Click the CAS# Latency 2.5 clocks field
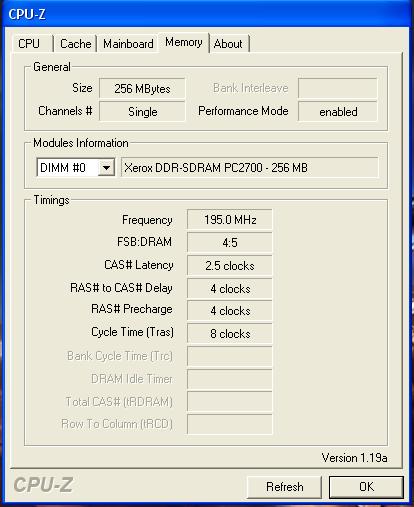The image size is (414, 507). click(230, 265)
